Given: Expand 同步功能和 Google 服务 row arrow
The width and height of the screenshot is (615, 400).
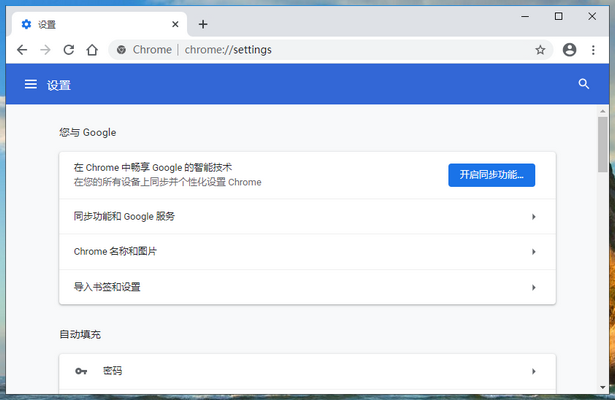Looking at the screenshot, I should [533, 216].
